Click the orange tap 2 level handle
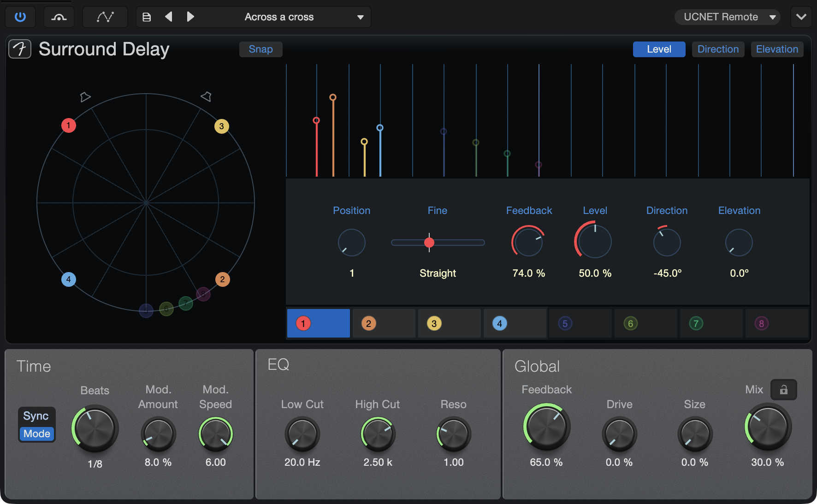The width and height of the screenshot is (817, 504). coord(333,97)
